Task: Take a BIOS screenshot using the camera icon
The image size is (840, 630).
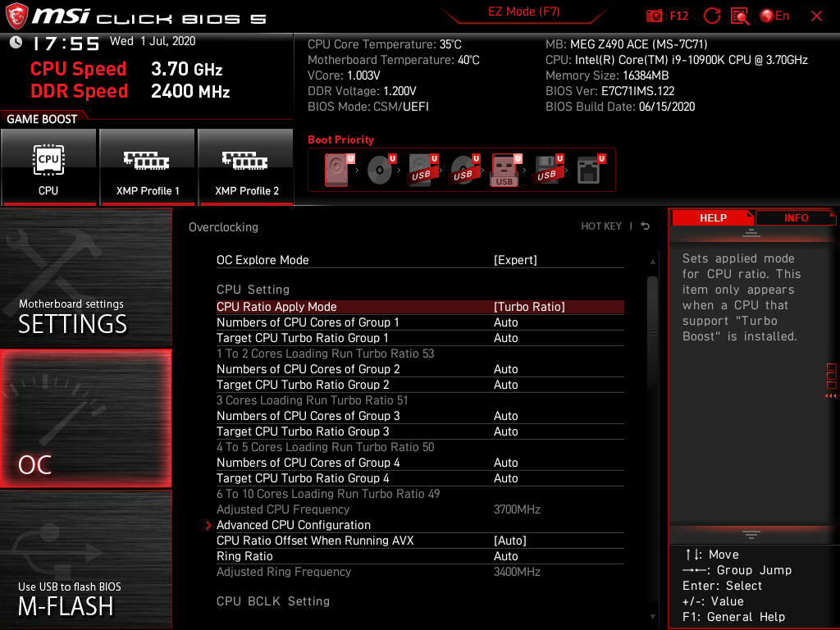Action: pos(654,16)
